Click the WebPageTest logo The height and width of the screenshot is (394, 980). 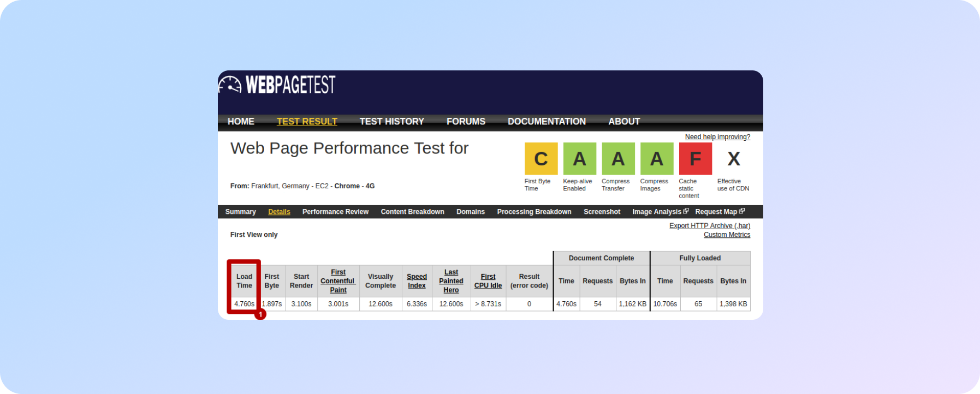click(277, 85)
